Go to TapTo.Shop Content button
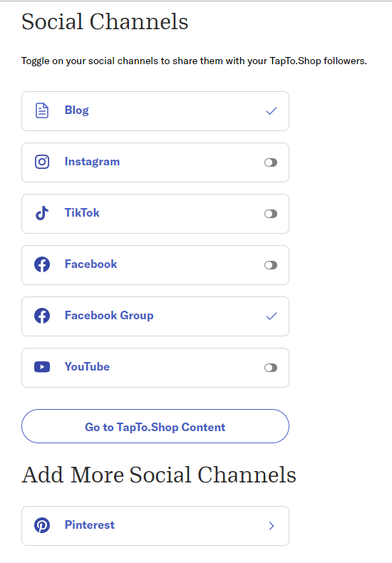Viewport: 392px width, 563px height. point(155,426)
